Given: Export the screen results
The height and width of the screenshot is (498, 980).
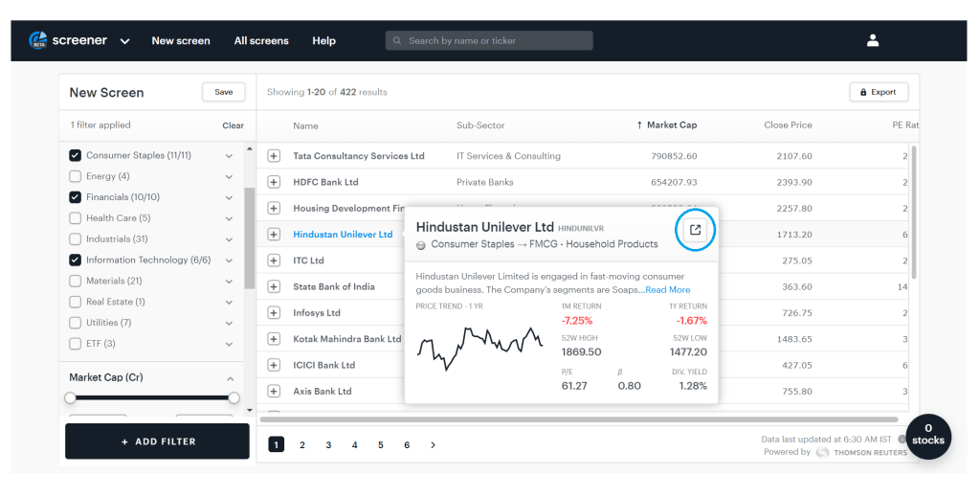Looking at the screenshot, I should click(x=878, y=92).
